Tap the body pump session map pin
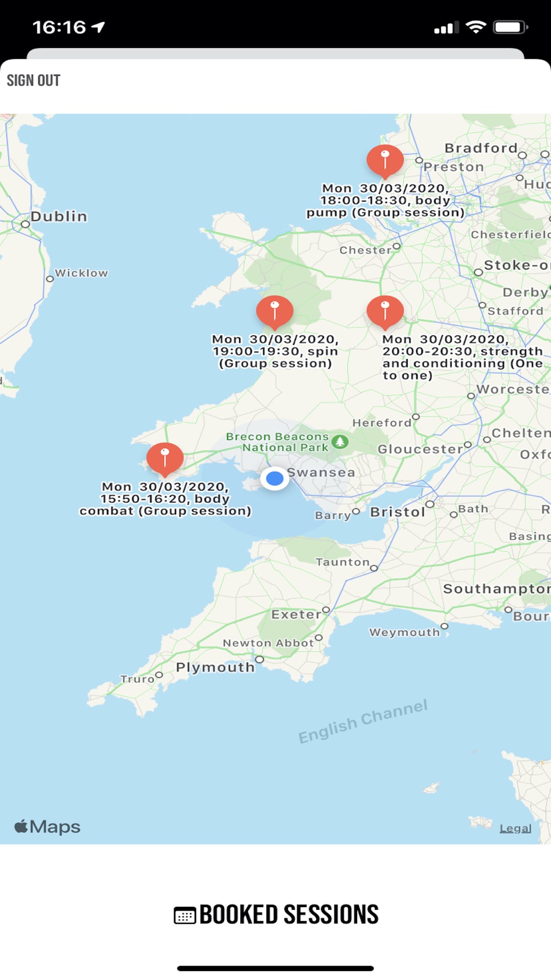 (385, 161)
